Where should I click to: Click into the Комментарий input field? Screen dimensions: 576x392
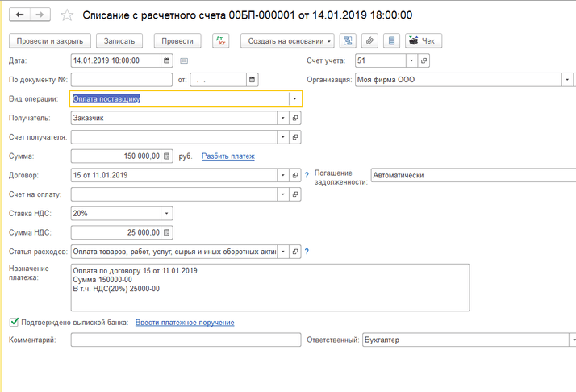point(186,340)
